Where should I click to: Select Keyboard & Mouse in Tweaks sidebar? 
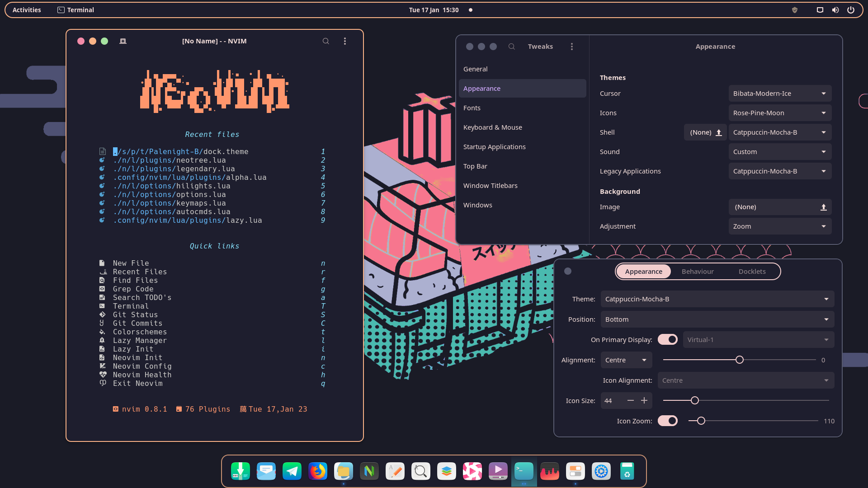point(522,127)
